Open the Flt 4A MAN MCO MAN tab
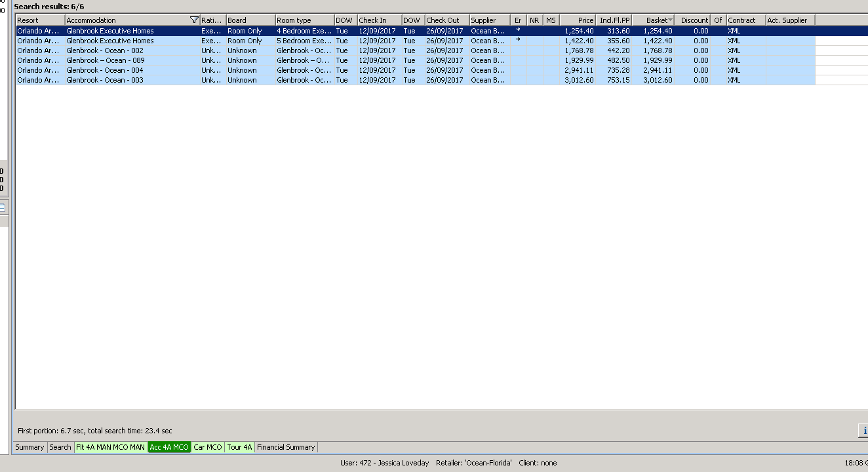Viewport: 868px width, 472px height. (110, 447)
